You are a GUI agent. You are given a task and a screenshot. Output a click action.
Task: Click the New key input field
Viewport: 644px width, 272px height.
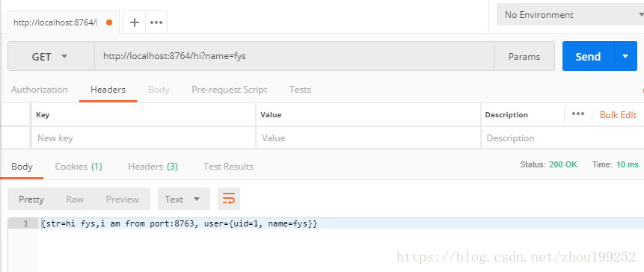point(144,137)
